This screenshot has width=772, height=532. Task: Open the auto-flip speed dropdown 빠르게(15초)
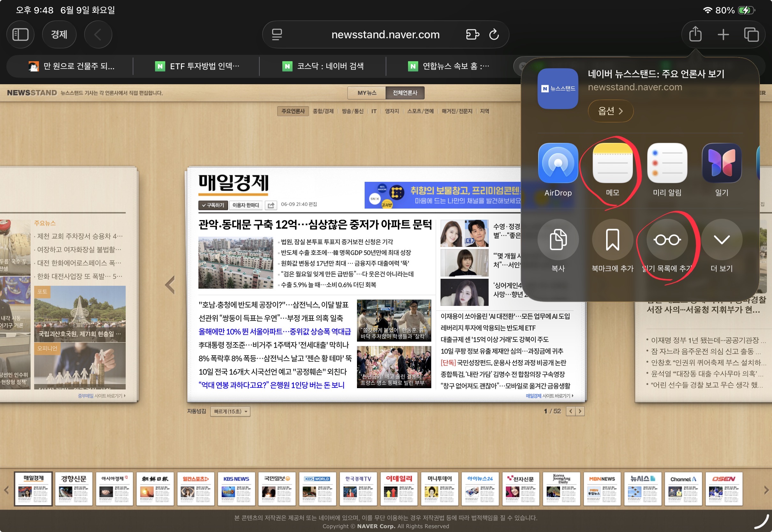(230, 411)
